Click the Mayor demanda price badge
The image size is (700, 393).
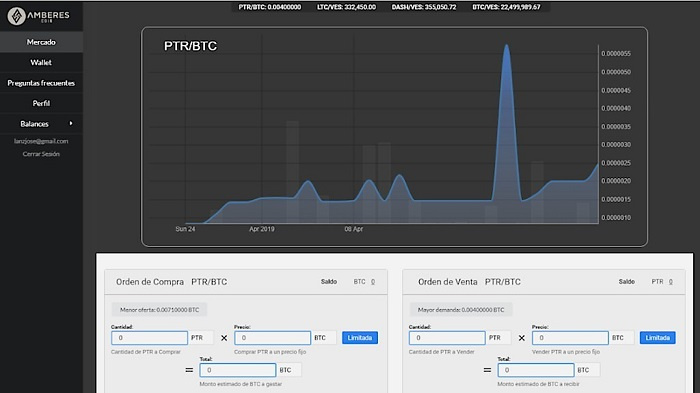click(461, 309)
